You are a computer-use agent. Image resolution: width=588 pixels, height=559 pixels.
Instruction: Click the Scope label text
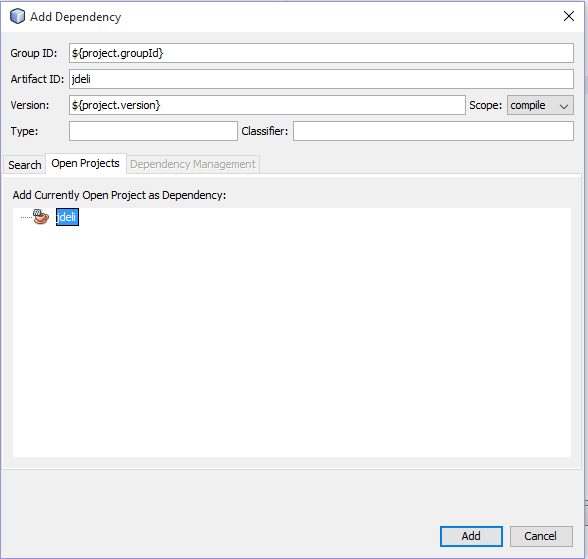tap(485, 105)
